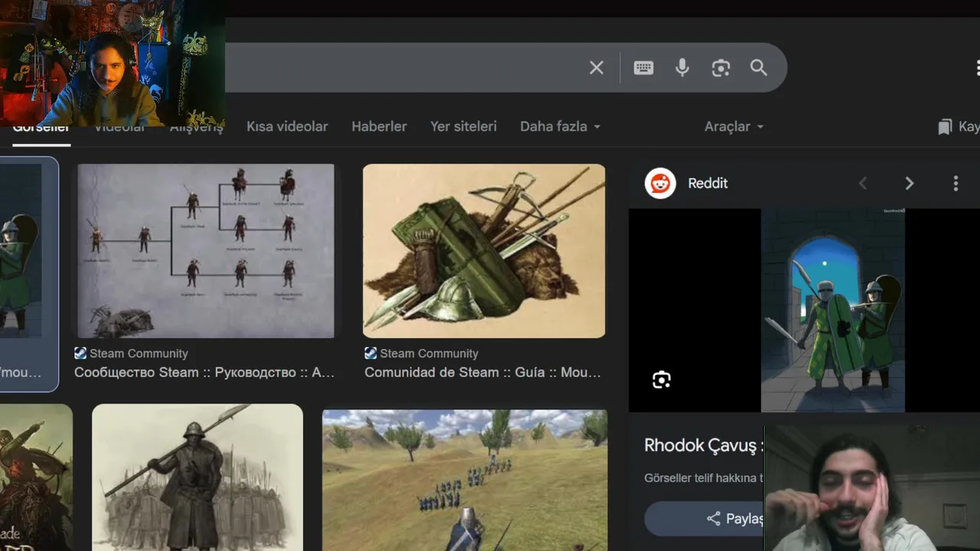Click Steam favicon above the Сообщество Steam result

point(80,354)
